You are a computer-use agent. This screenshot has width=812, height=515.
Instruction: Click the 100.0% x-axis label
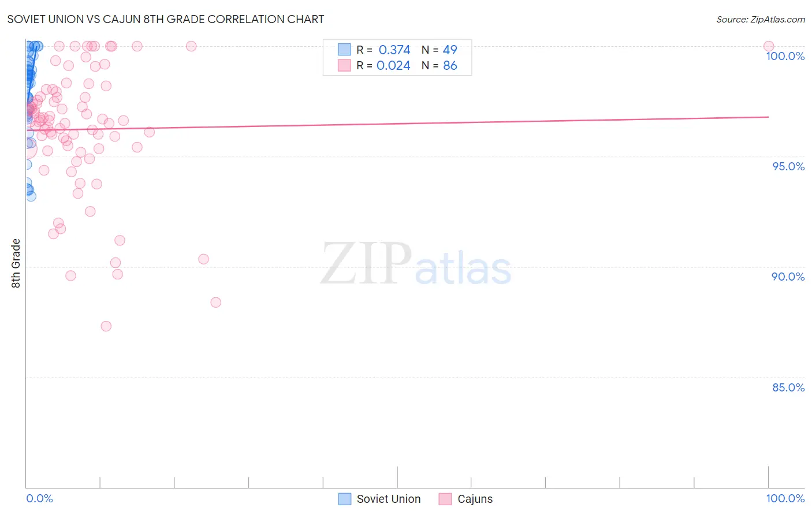pos(785,498)
